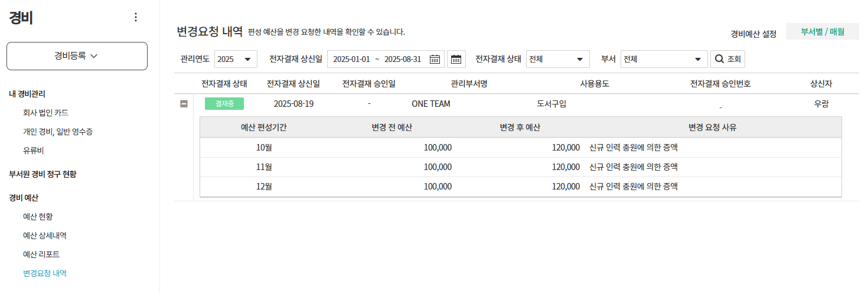Go to 회사 법인 카드 in the sidebar

[50, 112]
